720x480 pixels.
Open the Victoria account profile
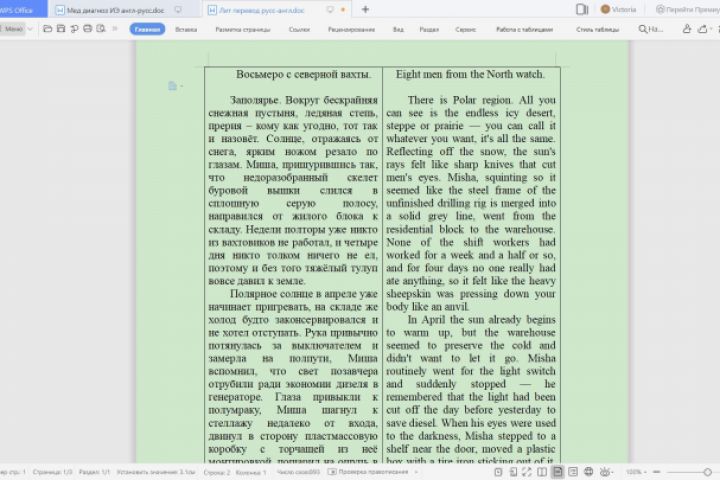pyautogui.click(x=619, y=9)
